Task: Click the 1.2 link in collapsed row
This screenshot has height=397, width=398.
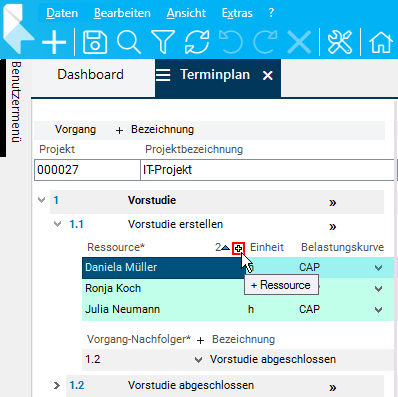Action: [77, 385]
